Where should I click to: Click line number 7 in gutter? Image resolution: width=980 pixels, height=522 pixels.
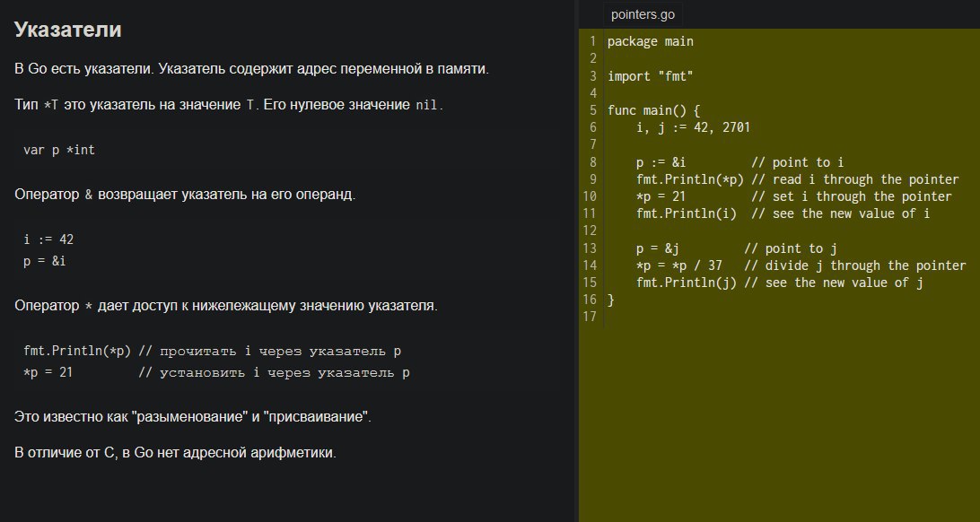point(592,145)
